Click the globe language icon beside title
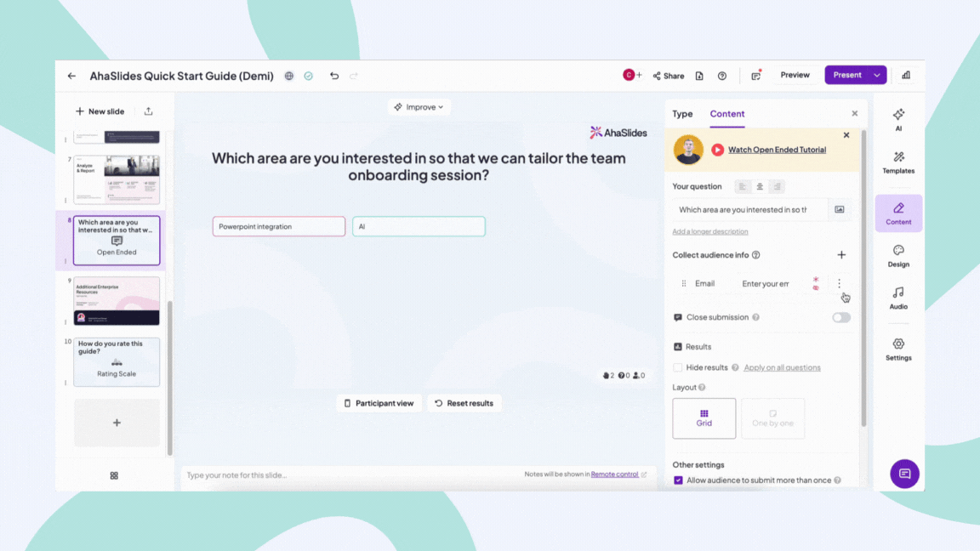The width and height of the screenshot is (980, 551). [288, 76]
